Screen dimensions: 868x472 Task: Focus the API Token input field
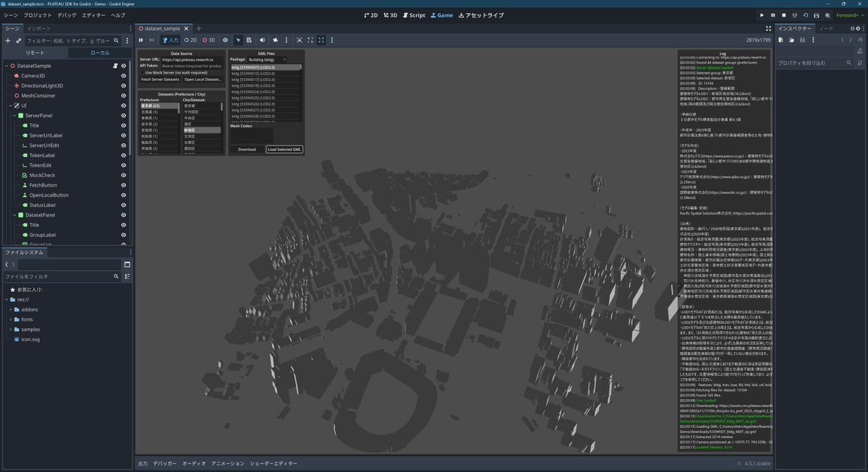pyautogui.click(x=192, y=66)
